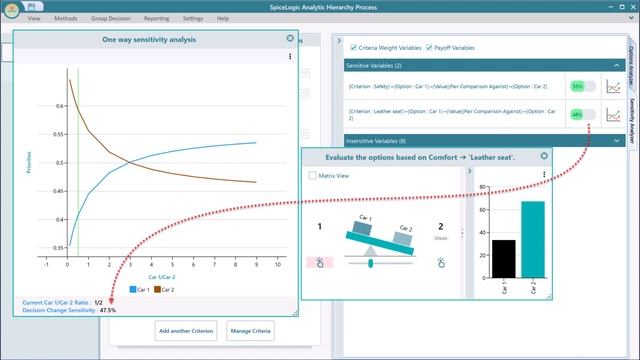Click the Decision Change Sensitivity 47.5% text
640x360 pixels.
point(69,310)
